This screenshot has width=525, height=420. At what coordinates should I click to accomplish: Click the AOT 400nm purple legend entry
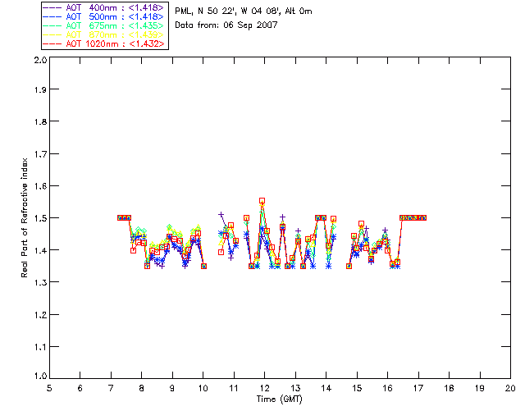pos(104,7)
